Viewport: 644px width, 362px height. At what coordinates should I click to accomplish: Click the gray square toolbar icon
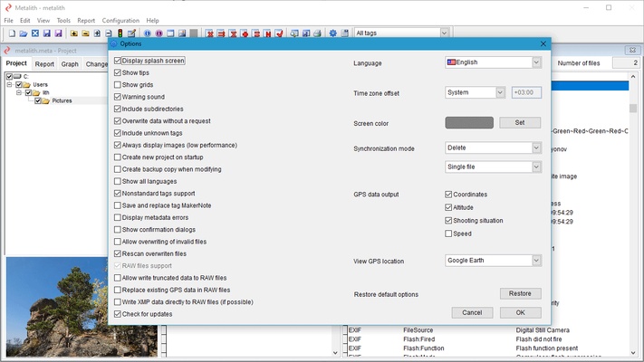tap(194, 33)
